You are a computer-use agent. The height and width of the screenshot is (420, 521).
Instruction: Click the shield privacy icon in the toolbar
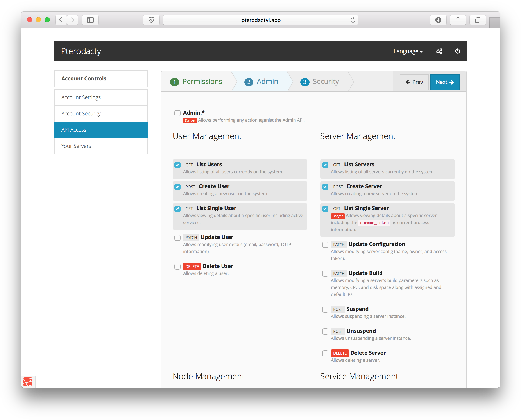pos(151,20)
